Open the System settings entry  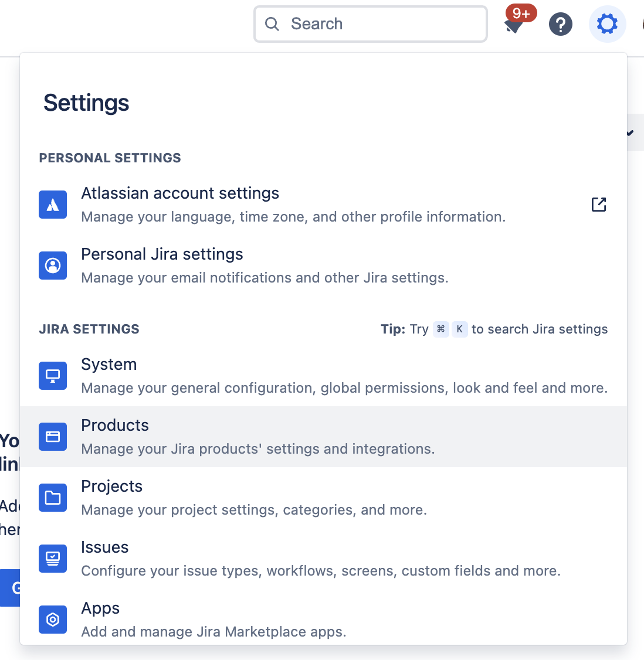point(109,364)
